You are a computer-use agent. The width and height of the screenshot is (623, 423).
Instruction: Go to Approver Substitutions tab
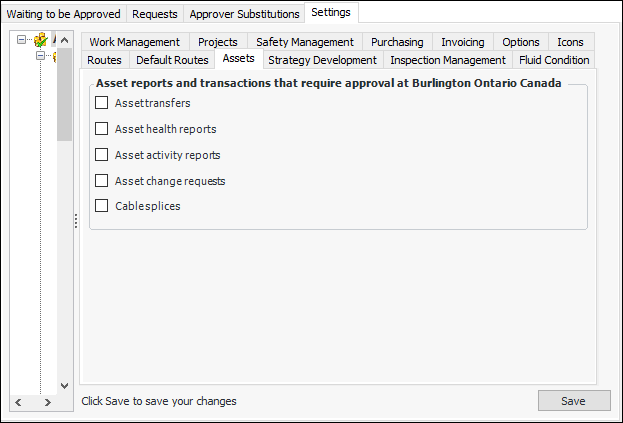click(244, 14)
